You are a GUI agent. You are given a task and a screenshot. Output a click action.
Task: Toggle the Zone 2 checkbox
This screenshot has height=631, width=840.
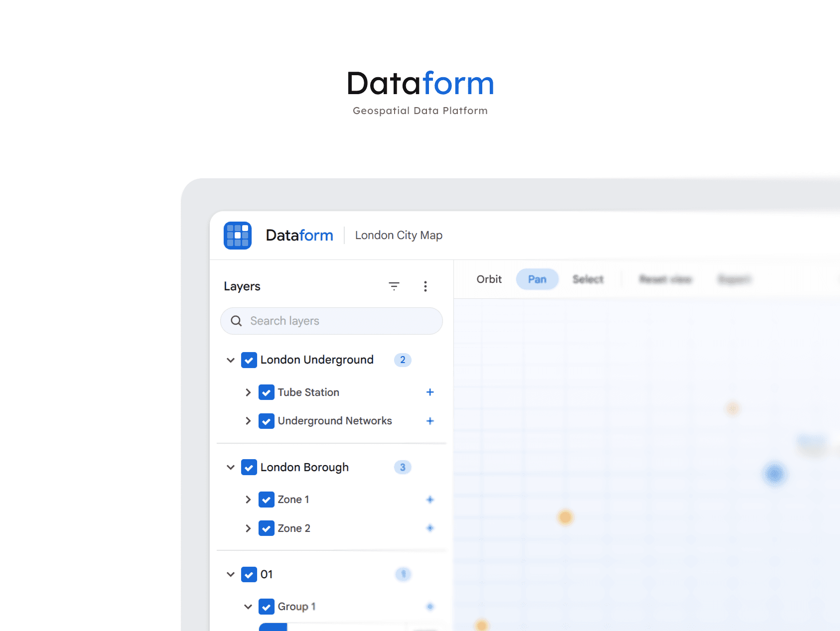pyautogui.click(x=267, y=528)
